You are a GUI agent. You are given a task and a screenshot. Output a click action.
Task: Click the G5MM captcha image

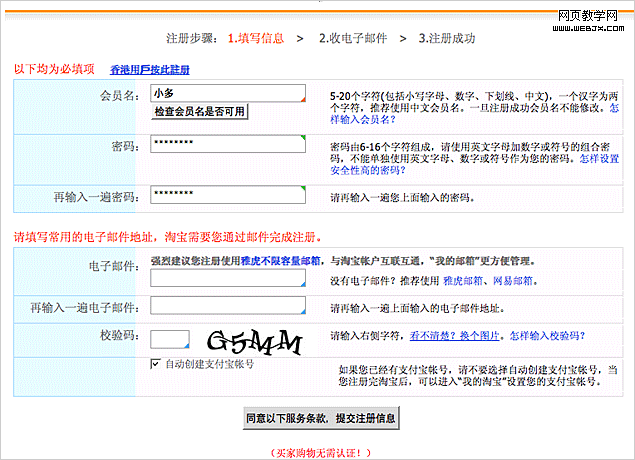click(x=256, y=342)
